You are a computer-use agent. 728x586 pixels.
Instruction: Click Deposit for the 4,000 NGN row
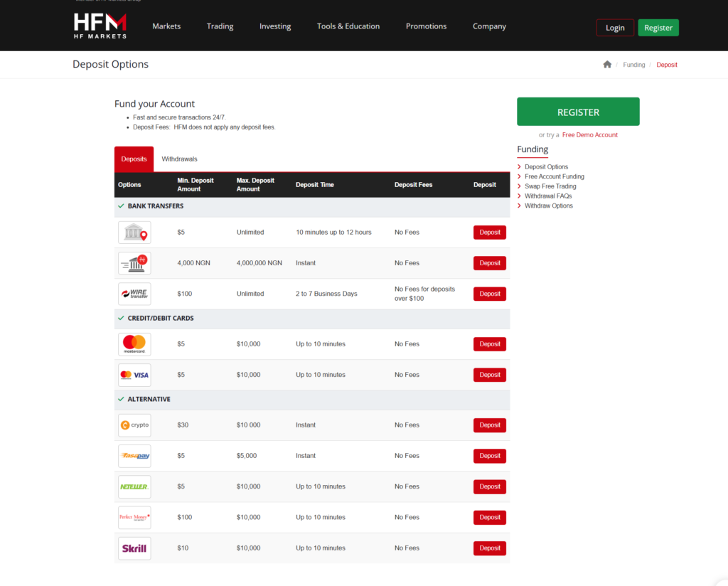point(490,263)
